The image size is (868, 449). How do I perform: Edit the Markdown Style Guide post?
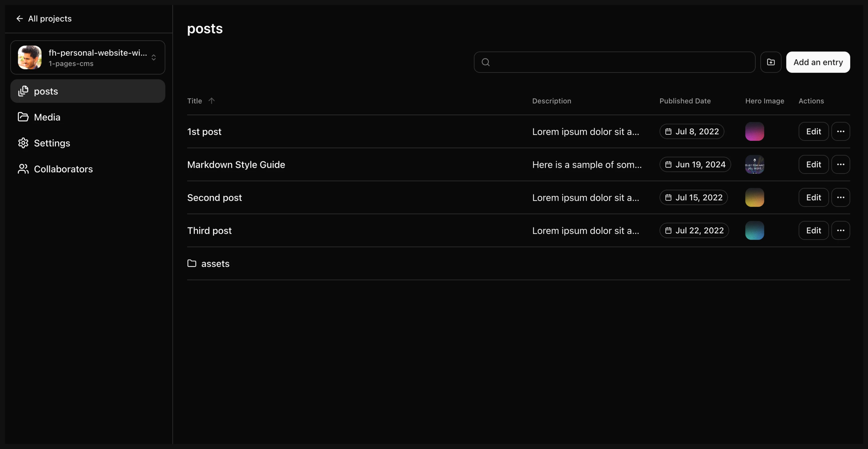(x=813, y=164)
